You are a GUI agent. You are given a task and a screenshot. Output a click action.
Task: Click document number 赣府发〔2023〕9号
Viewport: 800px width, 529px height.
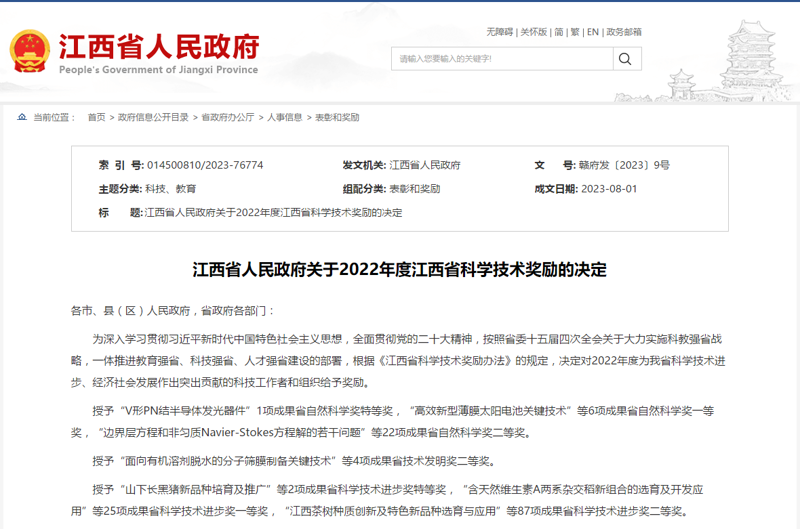[x=624, y=165]
